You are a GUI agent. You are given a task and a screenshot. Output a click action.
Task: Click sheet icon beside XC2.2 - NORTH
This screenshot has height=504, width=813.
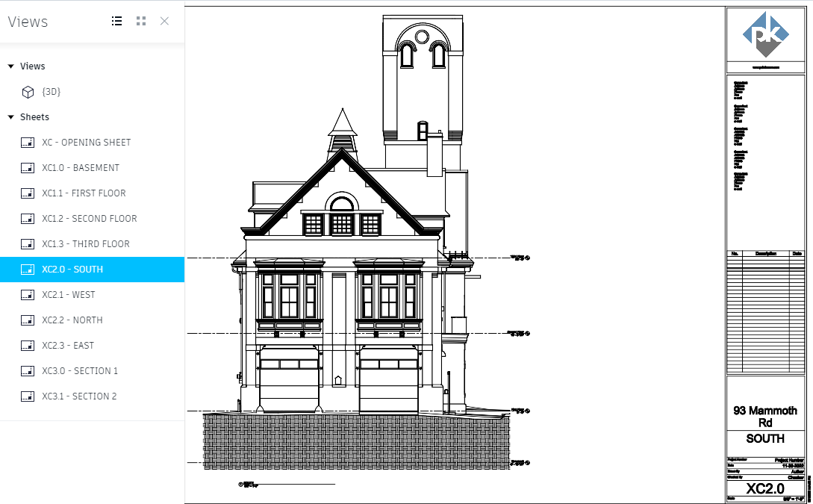point(28,320)
